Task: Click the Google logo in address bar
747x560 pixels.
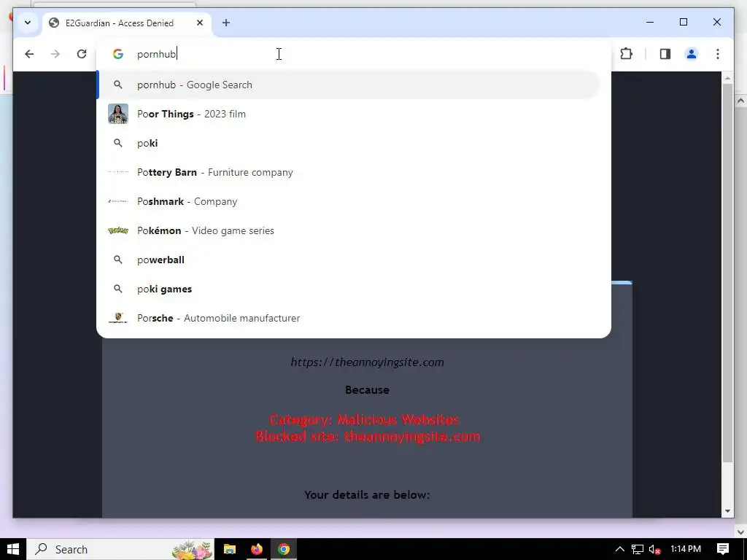Action: coord(118,54)
